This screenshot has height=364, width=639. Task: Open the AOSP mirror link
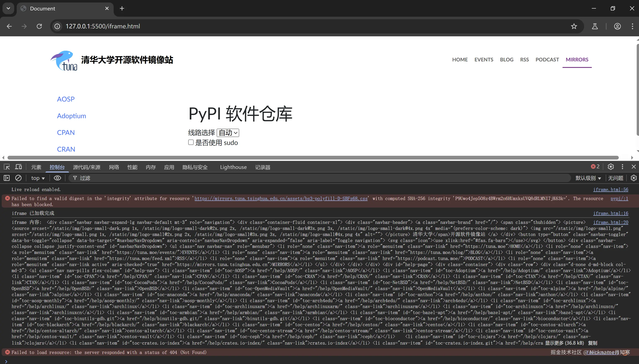[66, 99]
